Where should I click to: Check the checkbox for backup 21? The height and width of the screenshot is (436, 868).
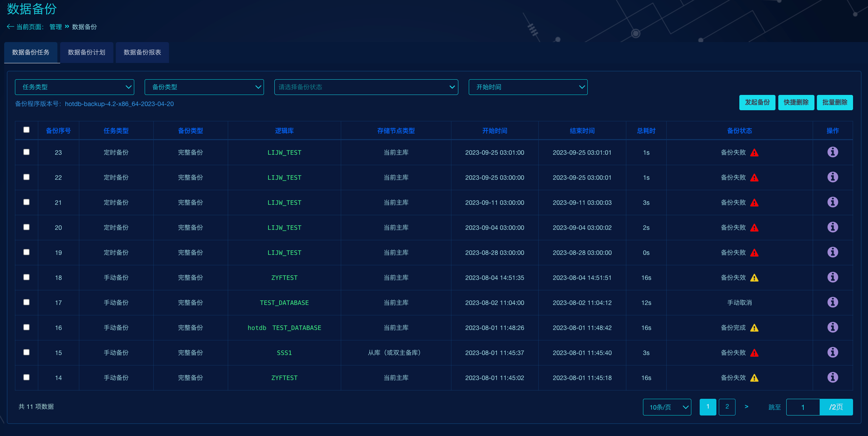tap(26, 202)
